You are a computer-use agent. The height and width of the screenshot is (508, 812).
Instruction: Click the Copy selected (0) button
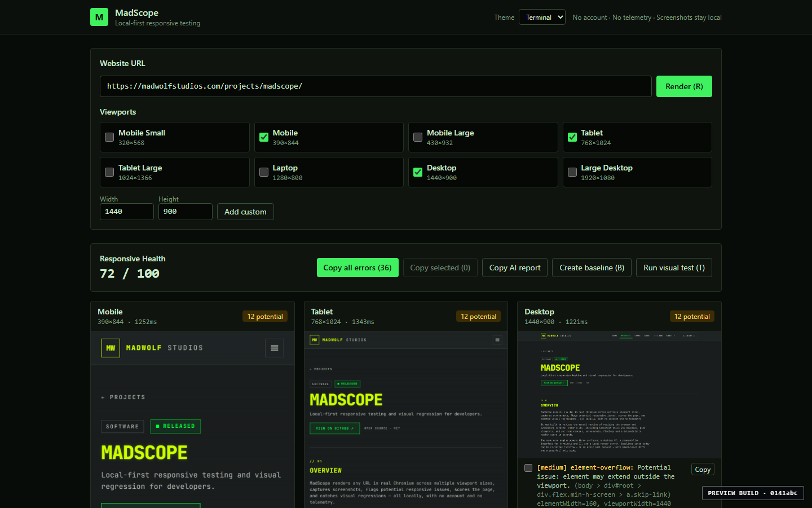[x=440, y=268]
